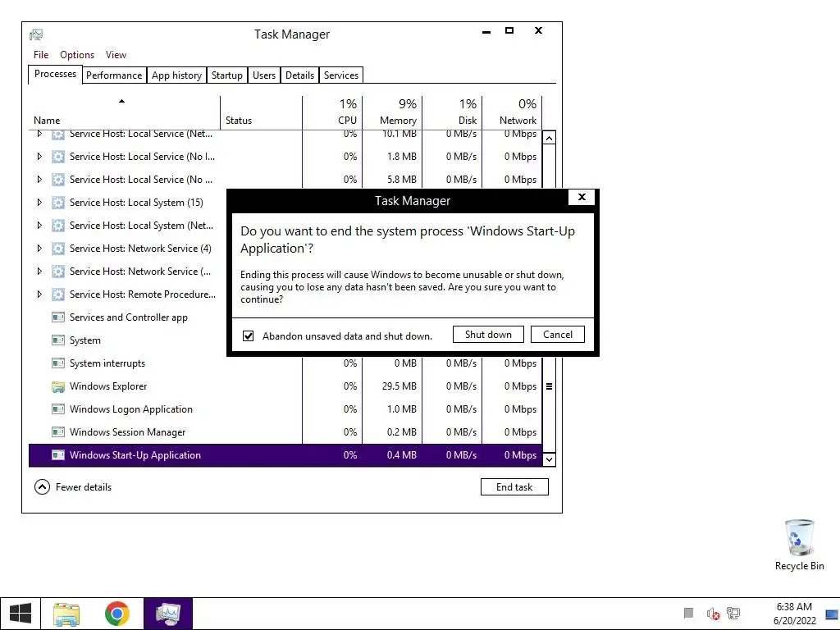Select Services and Controller app row

pos(127,317)
